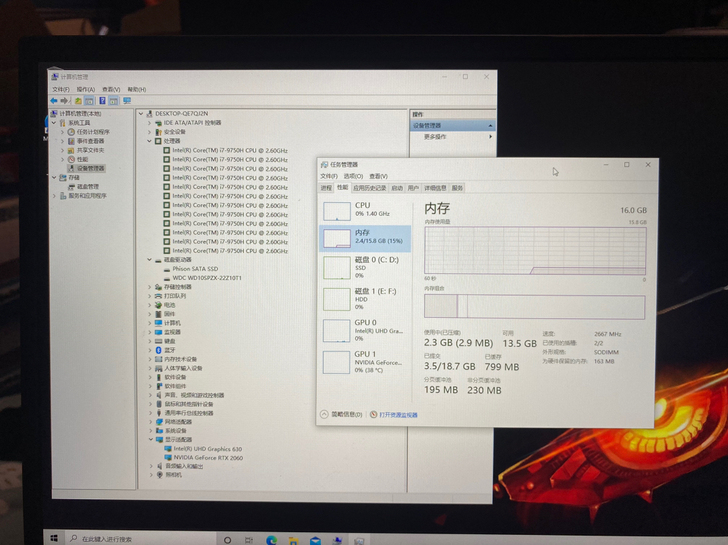Click the Forward arrow in Computer Management toolbar

point(64,101)
